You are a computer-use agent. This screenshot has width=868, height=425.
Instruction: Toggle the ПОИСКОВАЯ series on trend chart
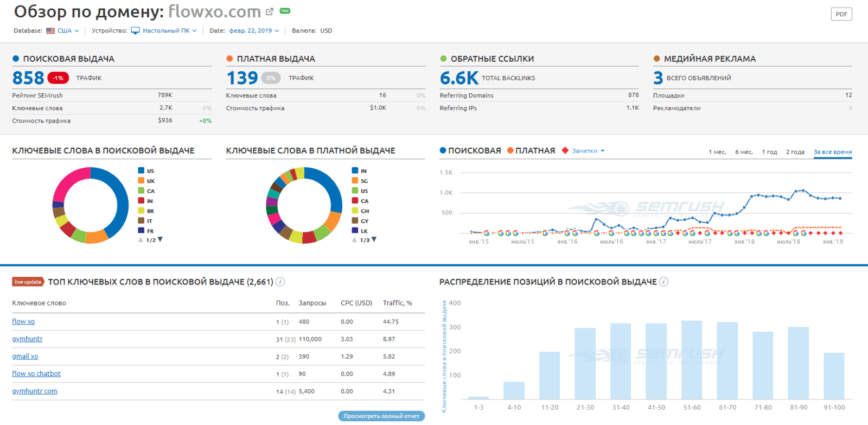(470, 150)
